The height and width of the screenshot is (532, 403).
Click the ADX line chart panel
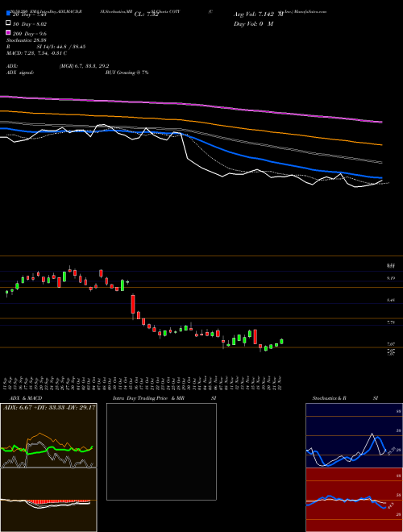click(48, 435)
